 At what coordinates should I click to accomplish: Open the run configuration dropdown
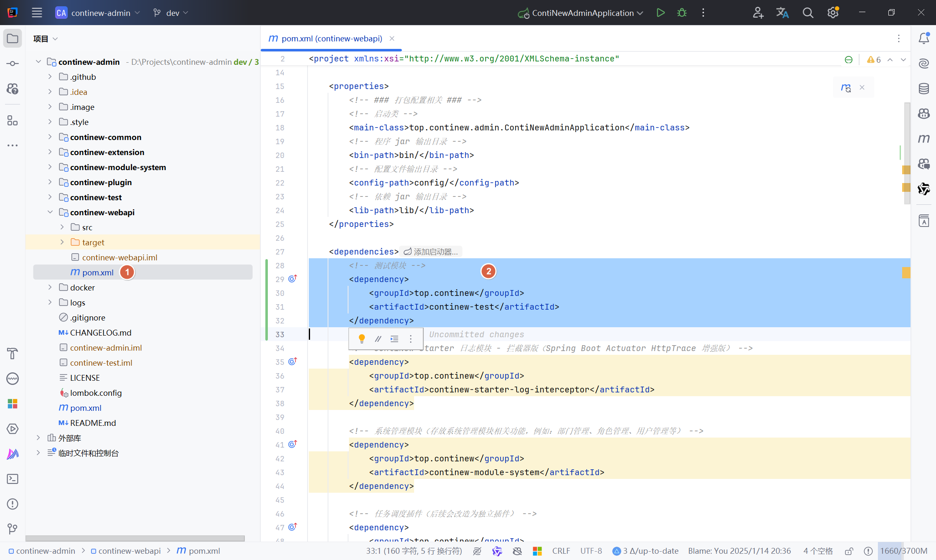point(581,13)
